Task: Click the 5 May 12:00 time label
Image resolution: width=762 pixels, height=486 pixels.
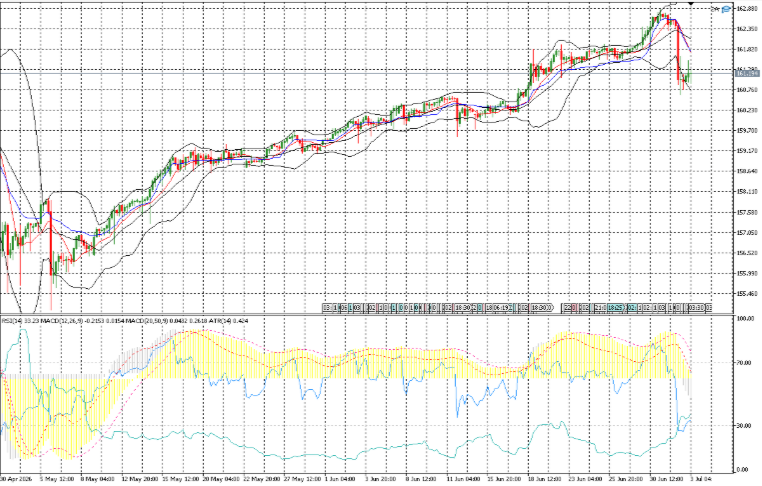Action: [x=56, y=479]
